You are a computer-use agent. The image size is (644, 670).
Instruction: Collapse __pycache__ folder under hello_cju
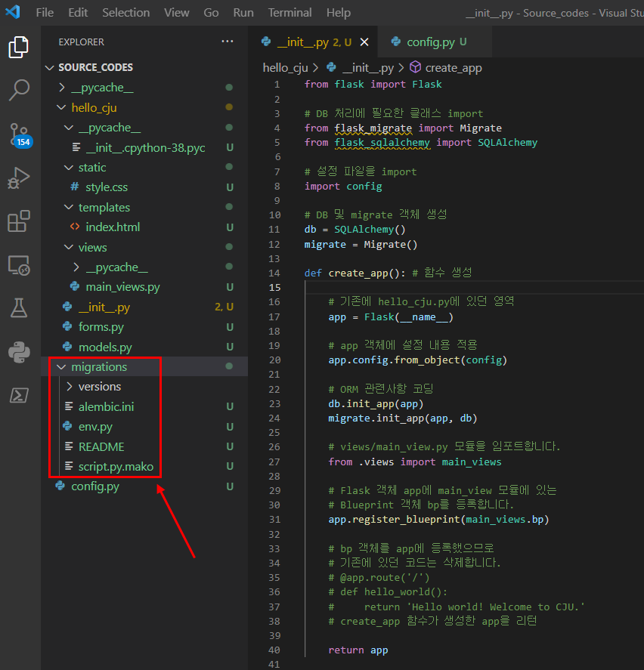pyautogui.click(x=69, y=128)
